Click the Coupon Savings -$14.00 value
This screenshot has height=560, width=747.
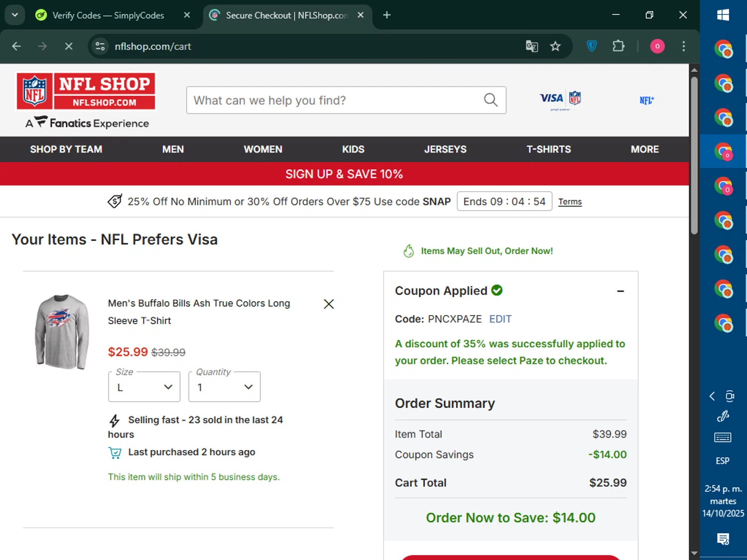[607, 454]
